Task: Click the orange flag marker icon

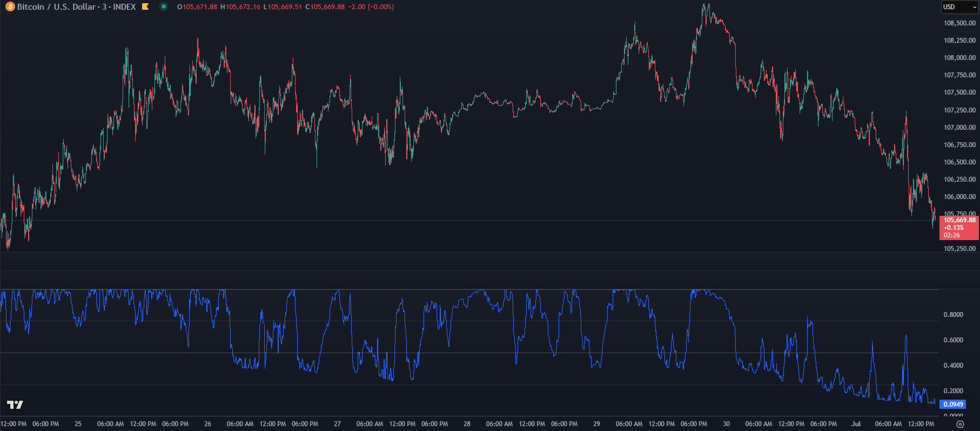Action: [x=145, y=7]
